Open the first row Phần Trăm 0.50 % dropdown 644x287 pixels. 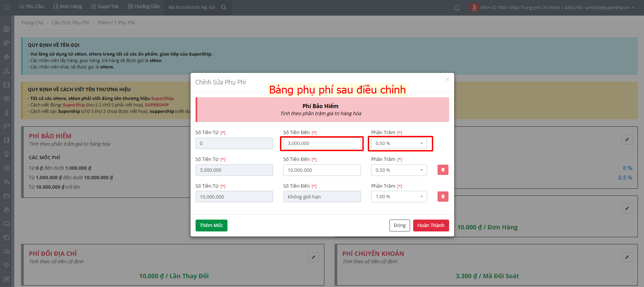click(x=399, y=143)
